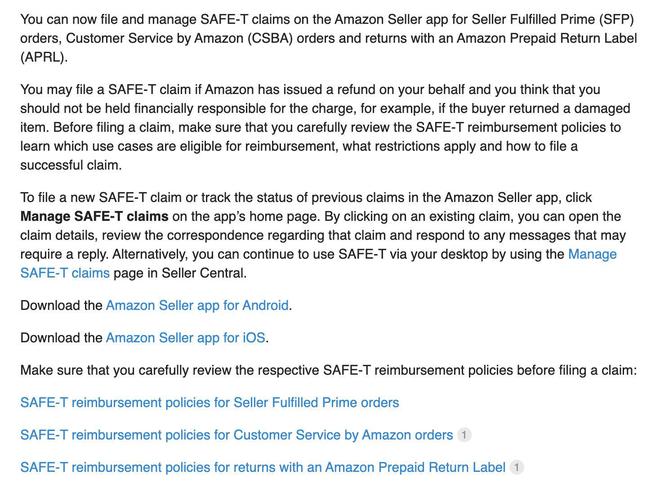Click the "(APRL)." abbreviation in first paragraph
Viewport: 660px width, 484px height.
click(x=44, y=57)
